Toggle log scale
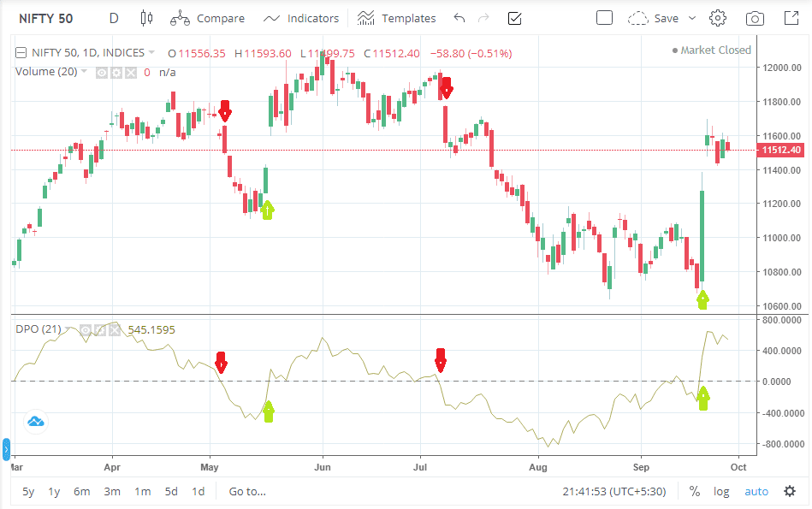The height and width of the screenshot is (509, 812). [x=721, y=491]
